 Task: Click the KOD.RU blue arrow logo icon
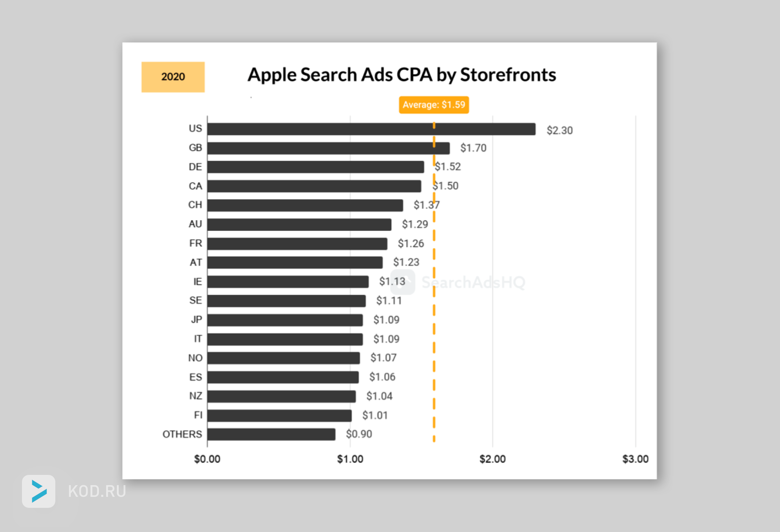pyautogui.click(x=38, y=491)
